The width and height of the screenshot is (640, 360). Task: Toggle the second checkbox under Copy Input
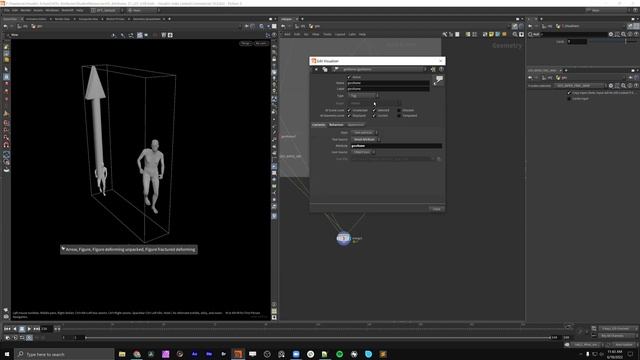(569, 98)
